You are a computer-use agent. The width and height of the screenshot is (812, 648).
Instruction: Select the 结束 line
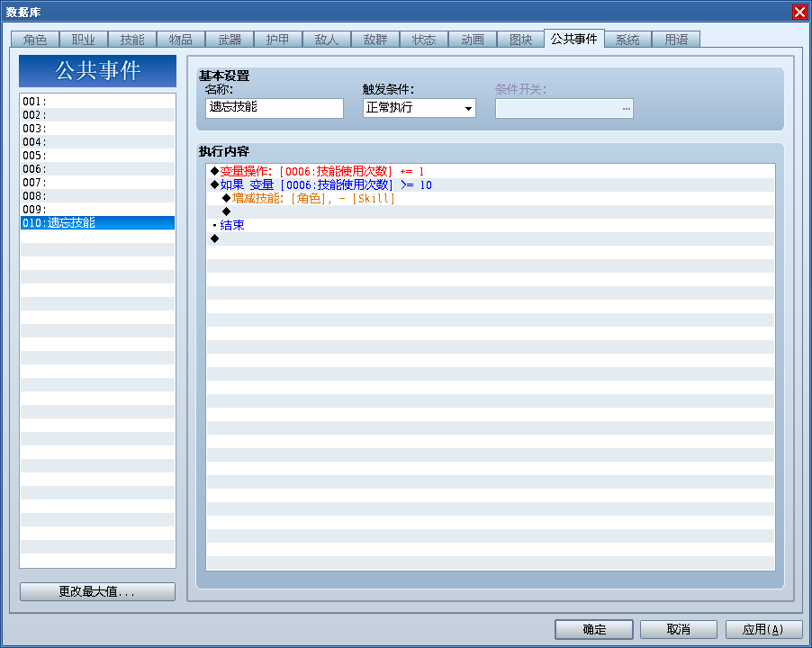(491, 225)
